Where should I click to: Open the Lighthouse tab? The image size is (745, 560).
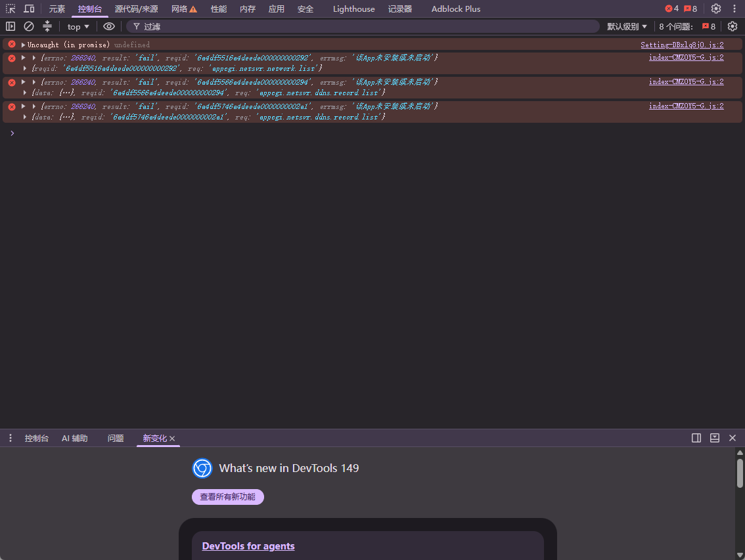click(x=353, y=9)
